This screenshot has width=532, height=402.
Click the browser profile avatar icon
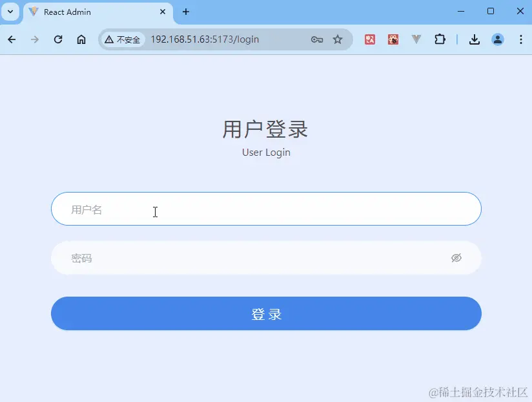(497, 39)
